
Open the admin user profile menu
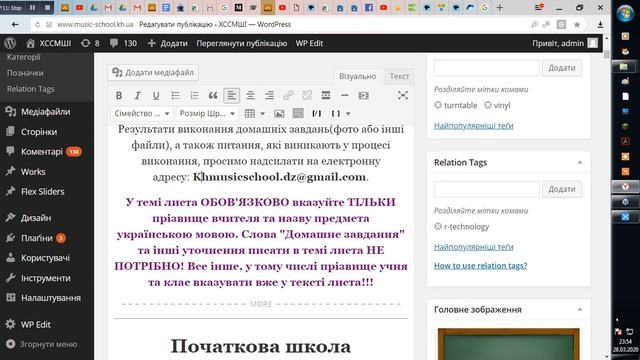tap(565, 43)
